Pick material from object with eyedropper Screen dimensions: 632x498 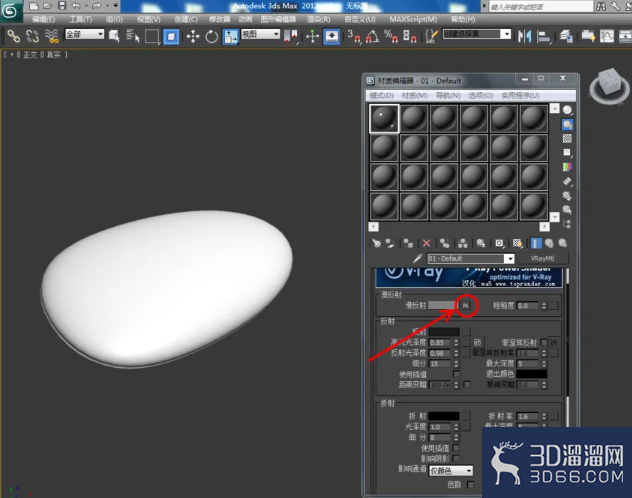[x=418, y=258]
